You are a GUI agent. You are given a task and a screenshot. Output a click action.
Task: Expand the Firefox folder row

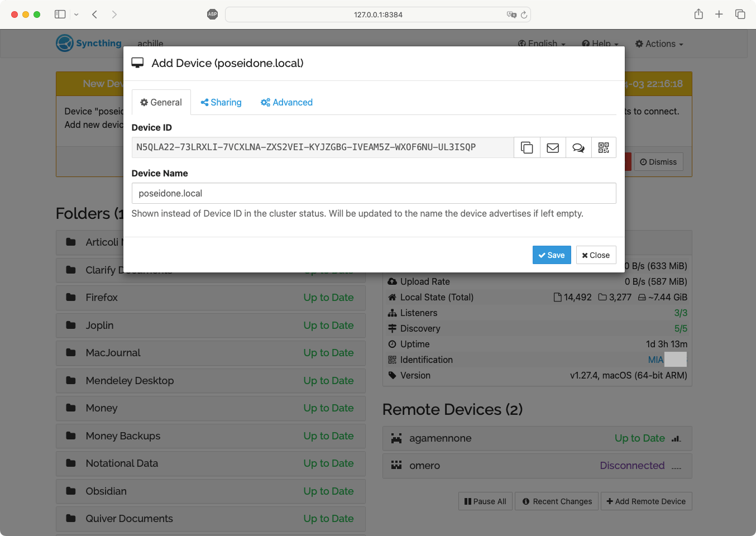click(x=210, y=298)
